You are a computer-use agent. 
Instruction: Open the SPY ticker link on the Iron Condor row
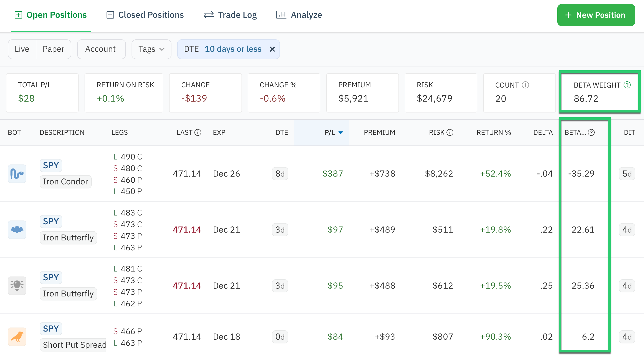coord(51,165)
